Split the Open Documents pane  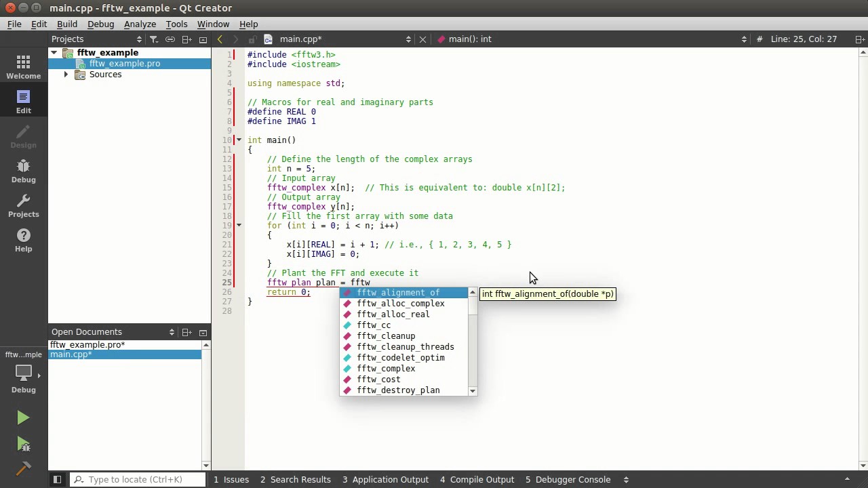(186, 332)
